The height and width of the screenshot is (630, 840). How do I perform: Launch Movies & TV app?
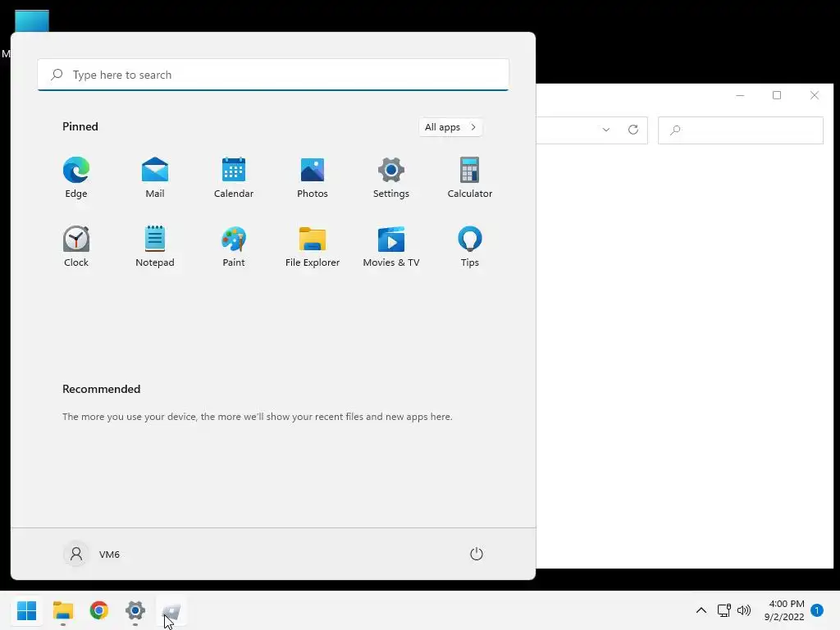point(391,246)
